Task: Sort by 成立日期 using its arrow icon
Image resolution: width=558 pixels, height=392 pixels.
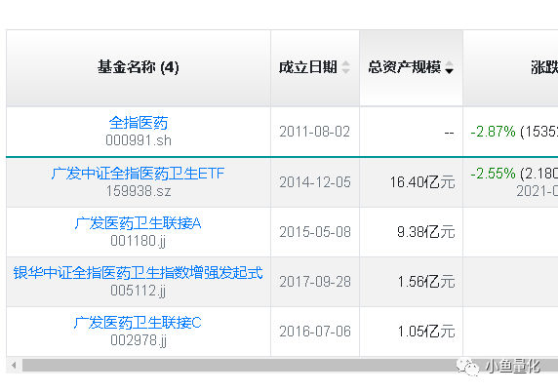Action: point(345,67)
